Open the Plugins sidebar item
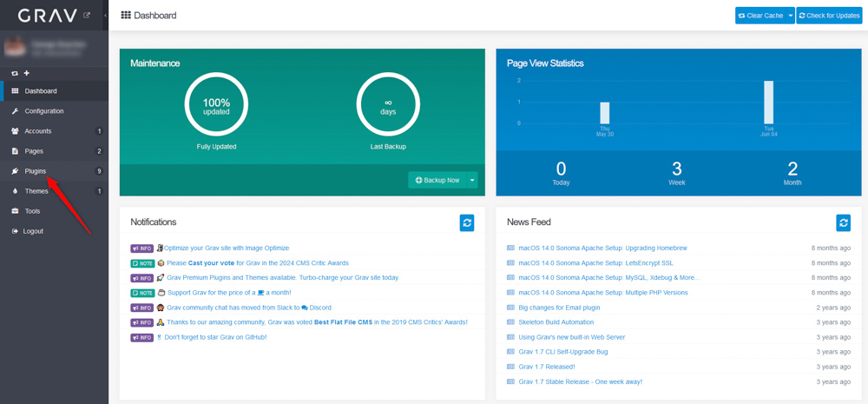 [x=54, y=171]
